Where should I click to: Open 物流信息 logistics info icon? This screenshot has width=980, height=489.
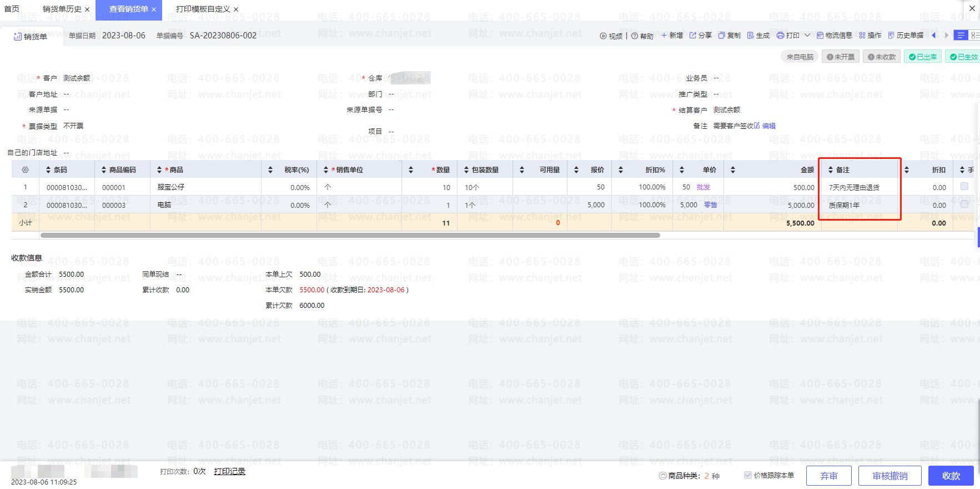click(x=820, y=36)
